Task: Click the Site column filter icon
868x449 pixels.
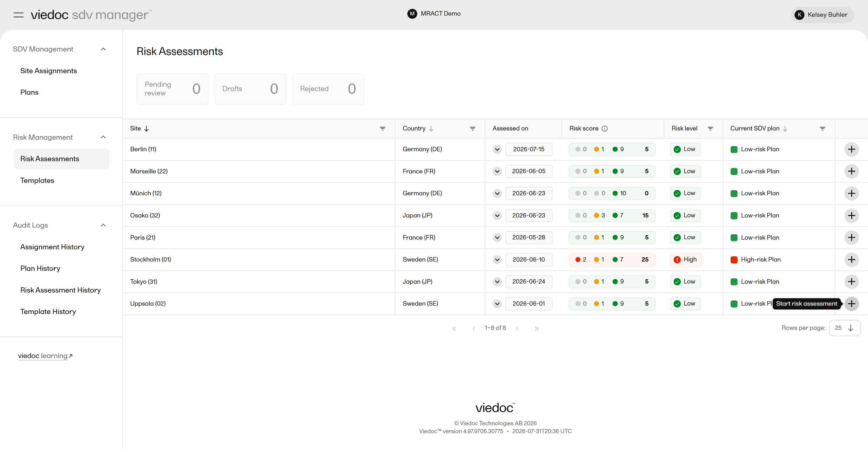Action: coord(382,129)
